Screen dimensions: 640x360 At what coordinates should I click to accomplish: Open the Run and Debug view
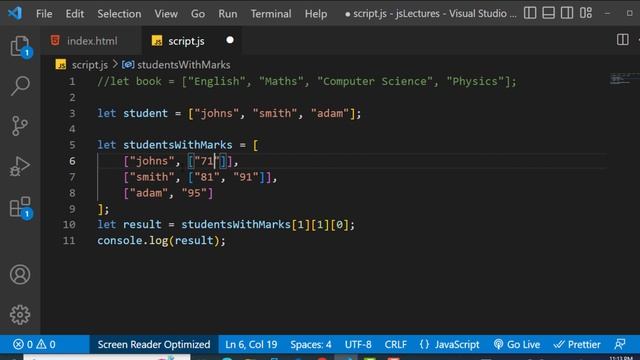(20, 166)
